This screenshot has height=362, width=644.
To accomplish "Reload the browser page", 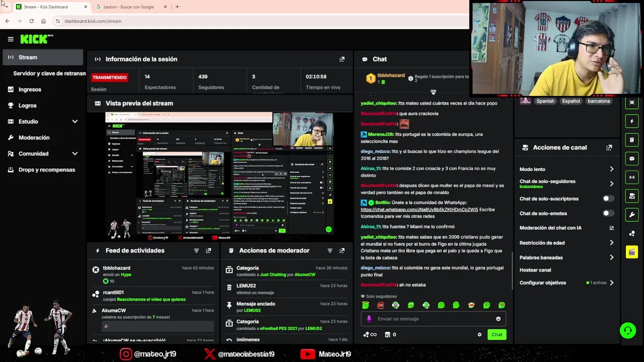I will coord(31,21).
